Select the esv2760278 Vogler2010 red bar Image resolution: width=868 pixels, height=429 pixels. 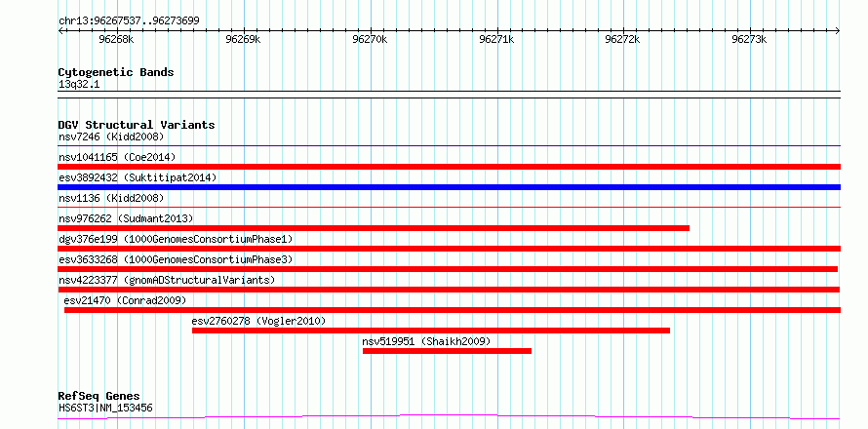click(x=431, y=331)
